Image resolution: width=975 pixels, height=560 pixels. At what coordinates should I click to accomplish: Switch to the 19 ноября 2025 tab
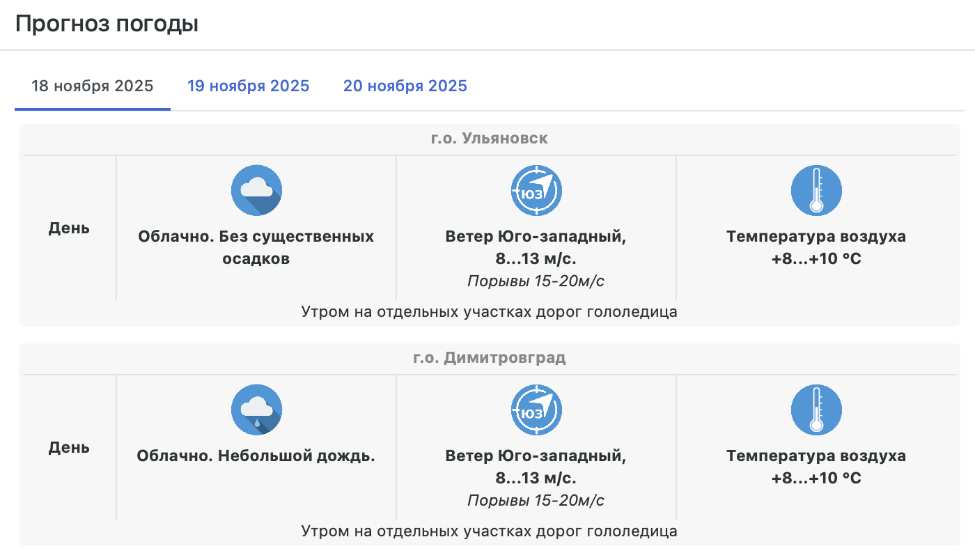[x=249, y=86]
